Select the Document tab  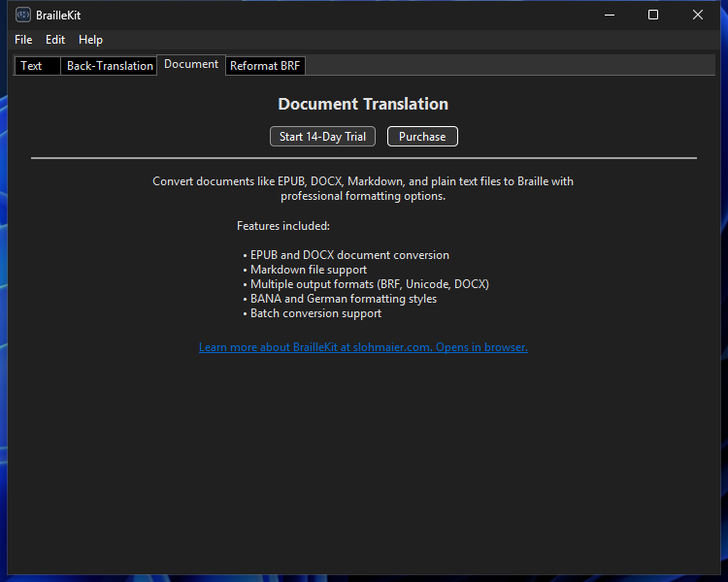click(x=191, y=65)
